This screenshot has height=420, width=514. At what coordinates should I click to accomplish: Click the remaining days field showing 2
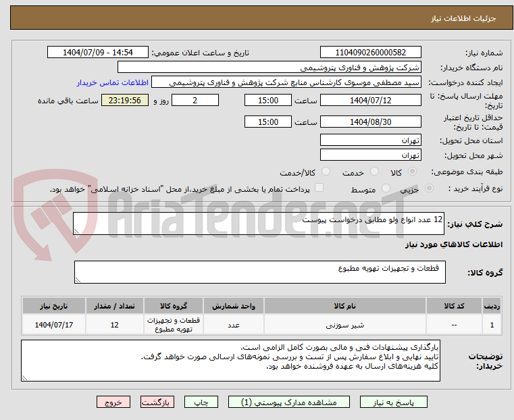[195, 100]
